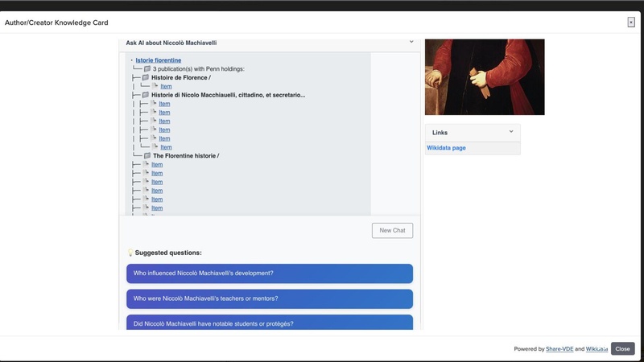Open the Item link under Histoire de Florence

(x=166, y=87)
